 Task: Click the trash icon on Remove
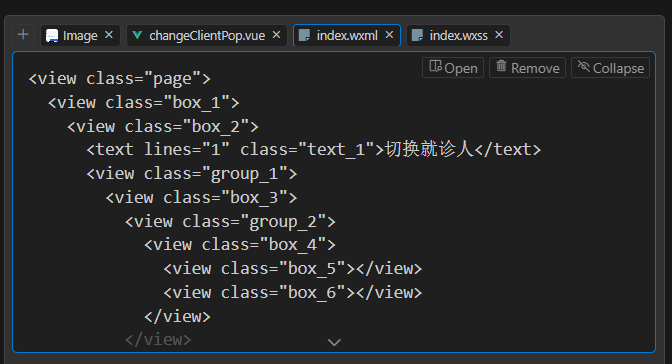[x=501, y=66]
